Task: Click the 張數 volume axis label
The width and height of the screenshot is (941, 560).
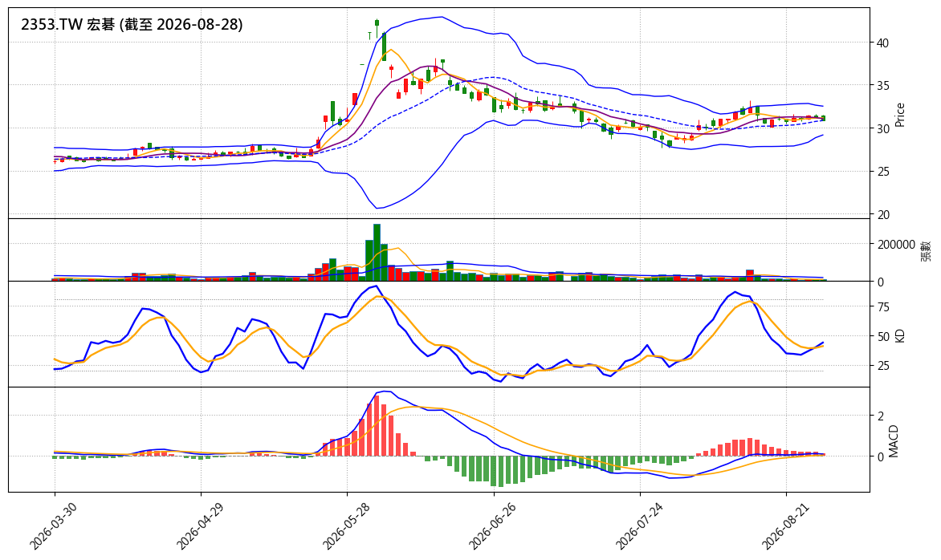Action: coord(926,250)
